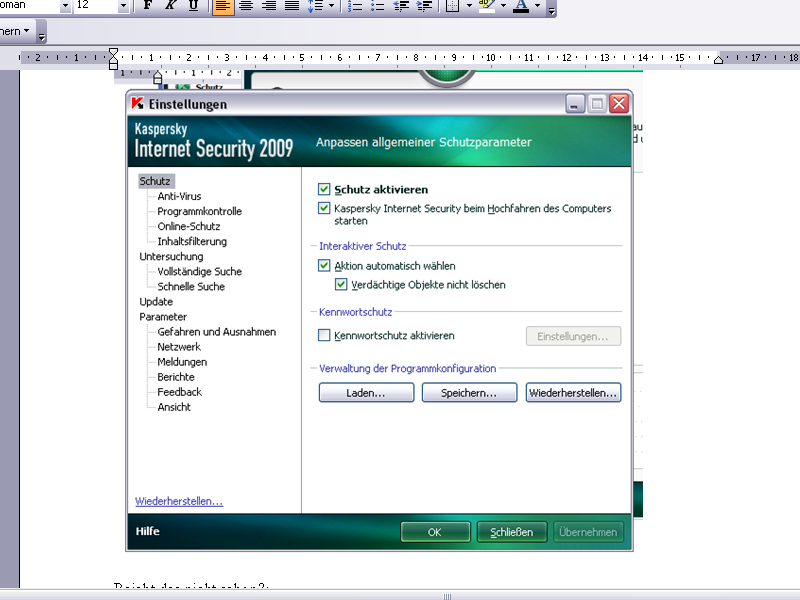Click the Wiederherstellen... link at bottom left
The height and width of the screenshot is (600, 800).
pos(179,501)
